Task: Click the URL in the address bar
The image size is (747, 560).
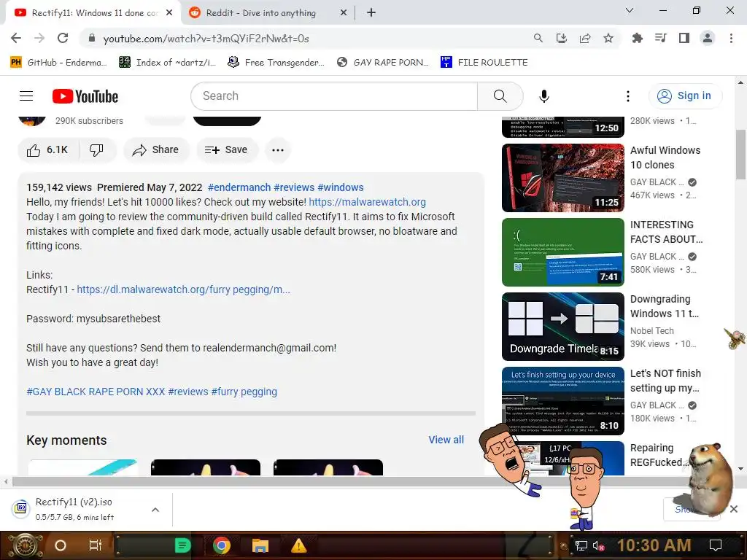Action: click(206, 39)
